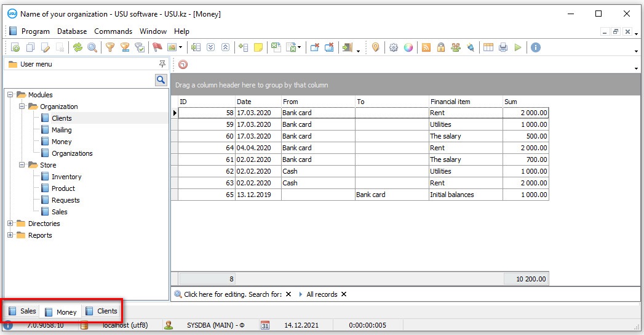Click the Expand all double-down chevron icon
The height and width of the screenshot is (335, 644).
[x=211, y=47]
